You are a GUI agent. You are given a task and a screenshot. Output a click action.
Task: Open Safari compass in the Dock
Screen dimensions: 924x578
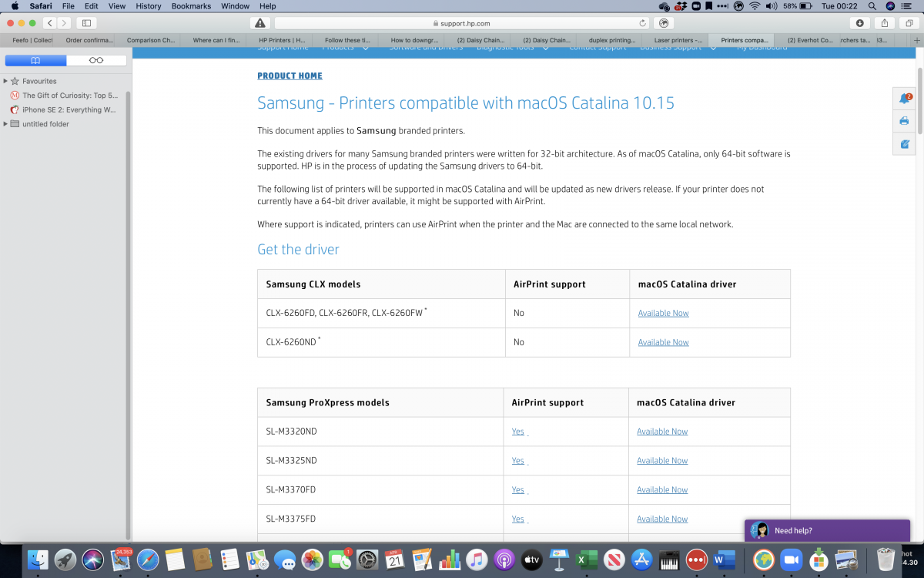[148, 560]
